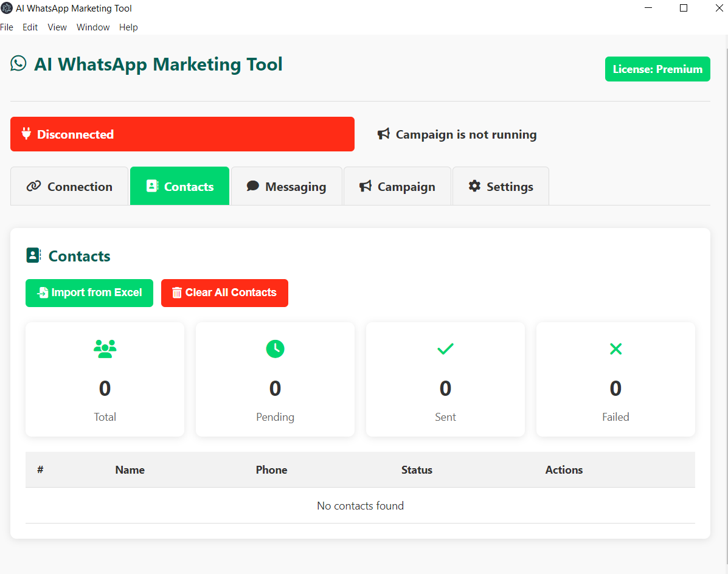Viewport: 728px width, 574px height.
Task: Click the WhatsApp logo icon in header
Action: pos(19,64)
